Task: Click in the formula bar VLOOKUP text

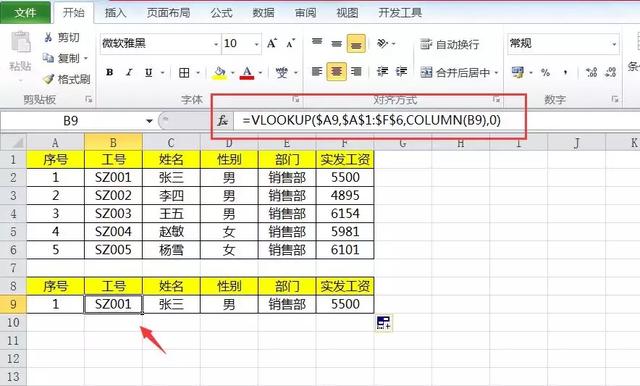Action: pos(371,120)
